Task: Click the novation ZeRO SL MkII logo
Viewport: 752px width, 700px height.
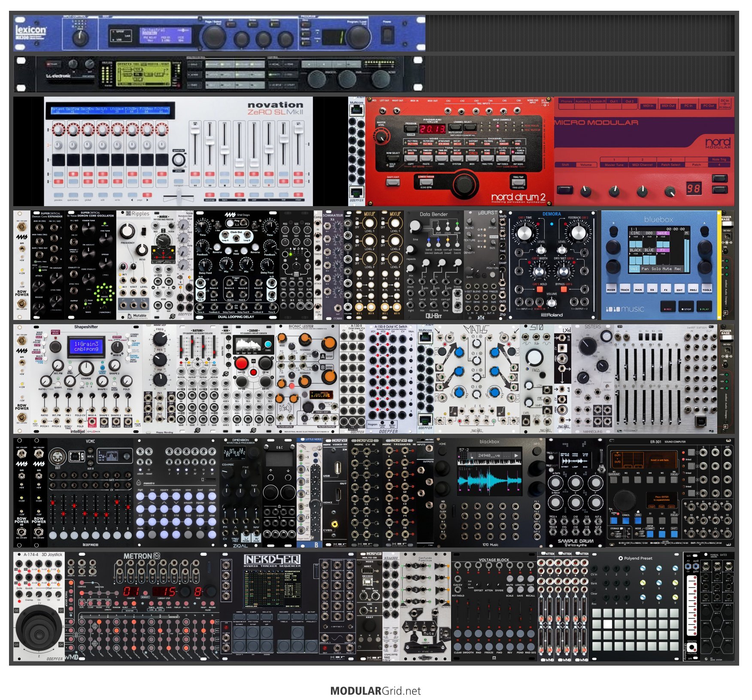Action: [x=275, y=108]
